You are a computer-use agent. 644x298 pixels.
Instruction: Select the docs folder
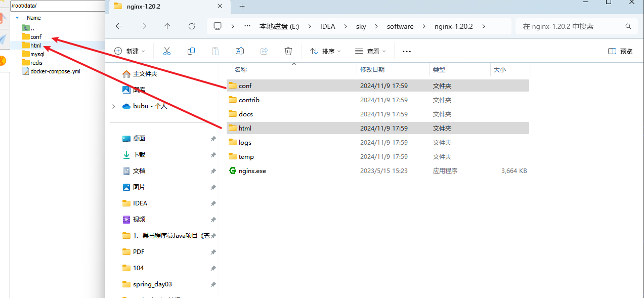point(378,114)
